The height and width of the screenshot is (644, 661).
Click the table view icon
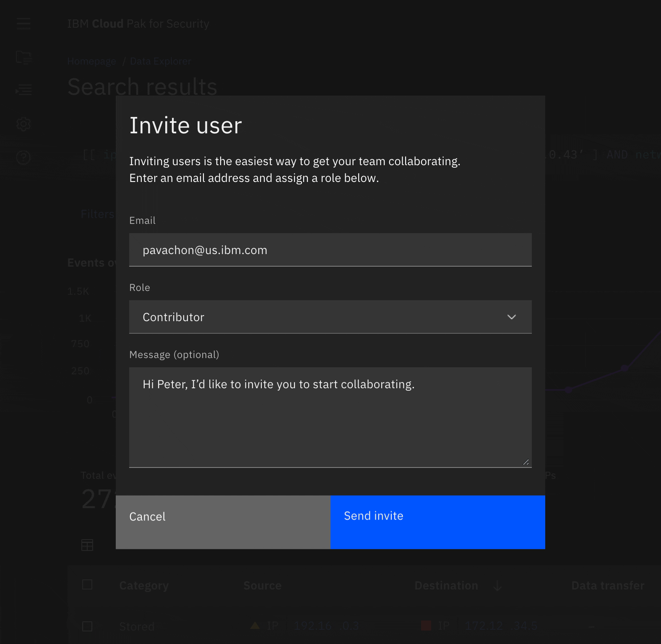tap(87, 545)
